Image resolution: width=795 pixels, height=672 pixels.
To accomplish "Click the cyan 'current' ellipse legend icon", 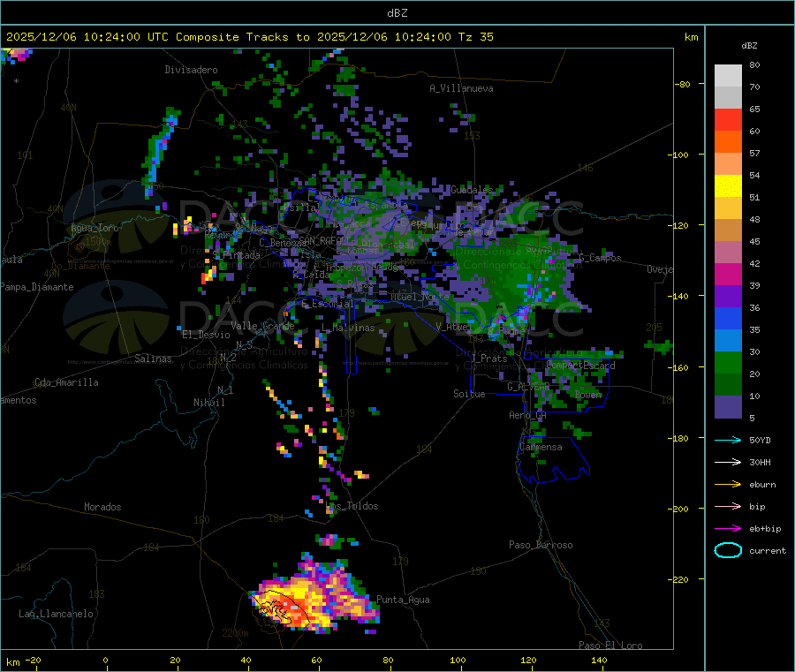I will point(728,550).
